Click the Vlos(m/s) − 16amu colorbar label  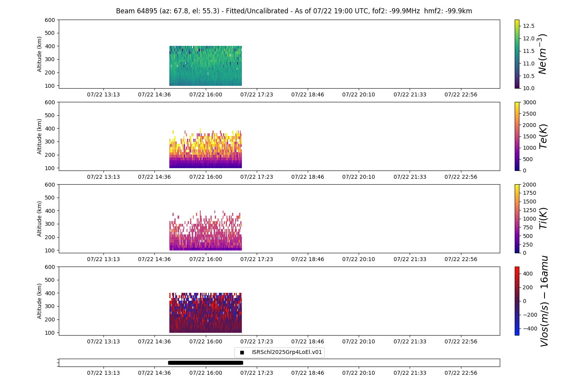click(x=544, y=301)
